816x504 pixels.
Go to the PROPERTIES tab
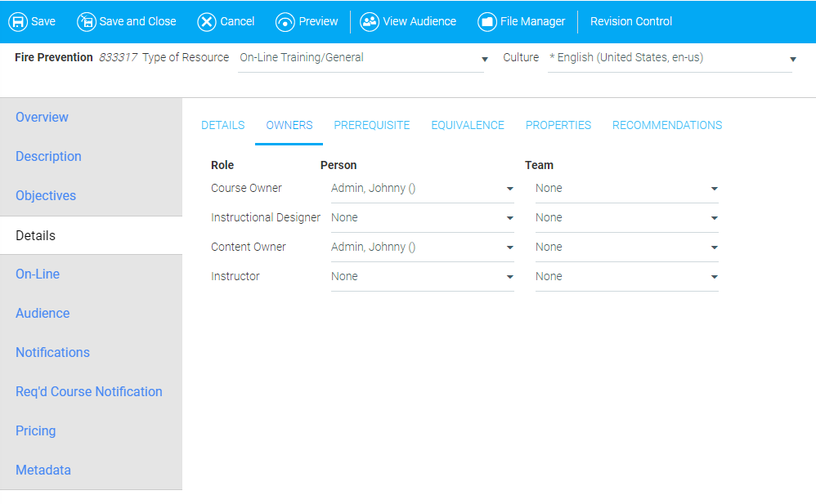click(558, 125)
